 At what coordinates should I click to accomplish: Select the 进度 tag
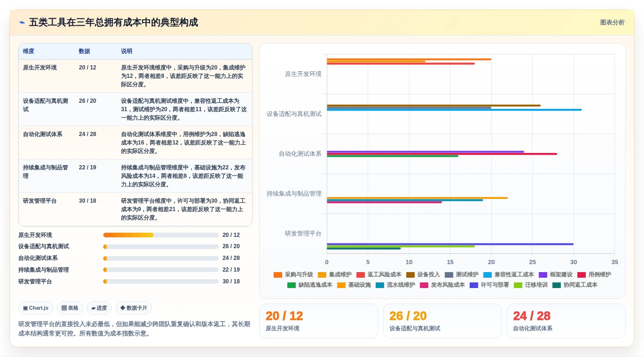click(99, 308)
